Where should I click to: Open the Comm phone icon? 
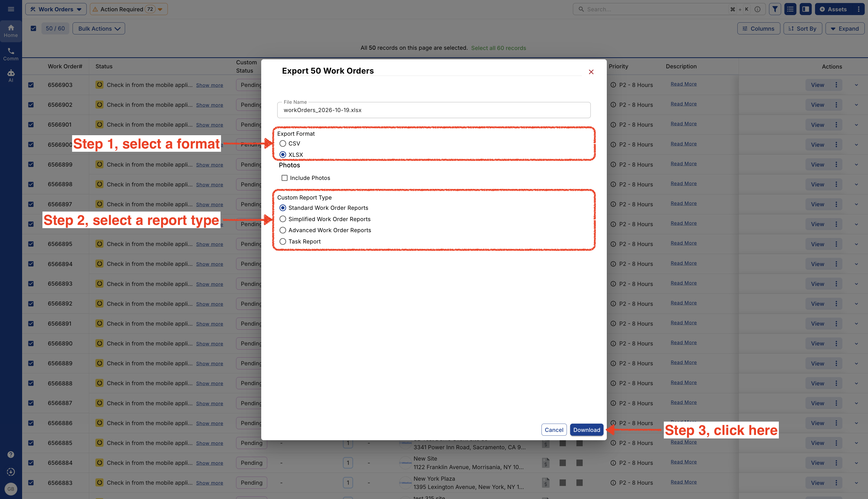[x=11, y=54]
